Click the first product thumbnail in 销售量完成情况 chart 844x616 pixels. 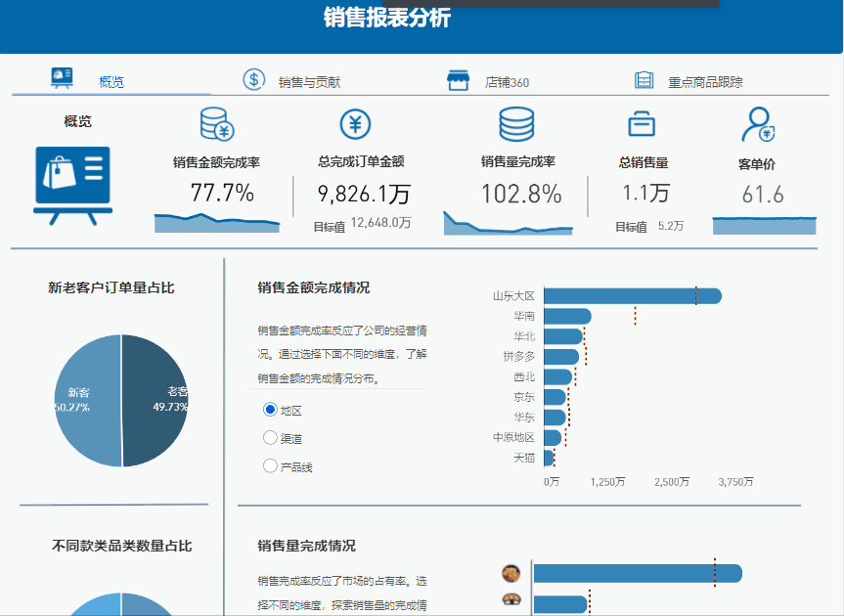pos(511,574)
